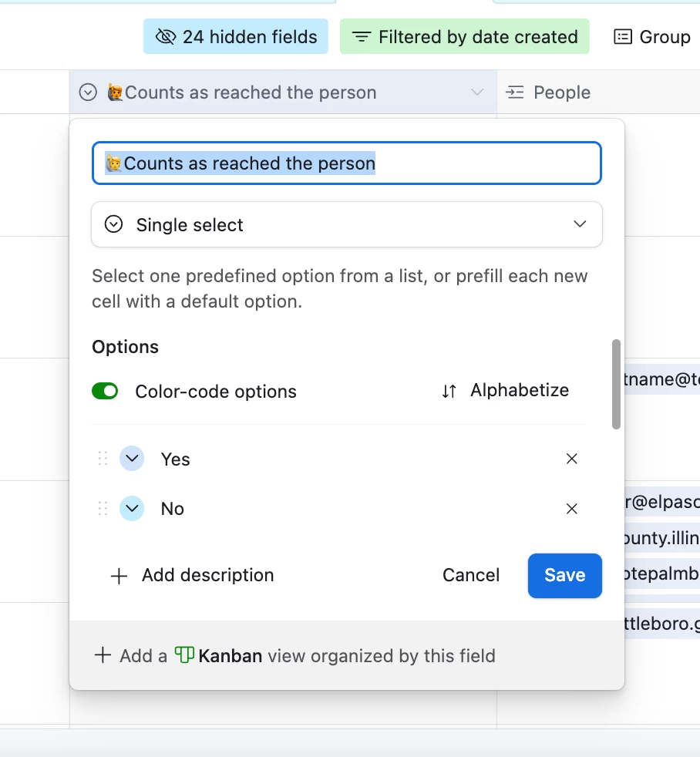Remove the Yes option with X
This screenshot has height=757, width=700.
572,459
